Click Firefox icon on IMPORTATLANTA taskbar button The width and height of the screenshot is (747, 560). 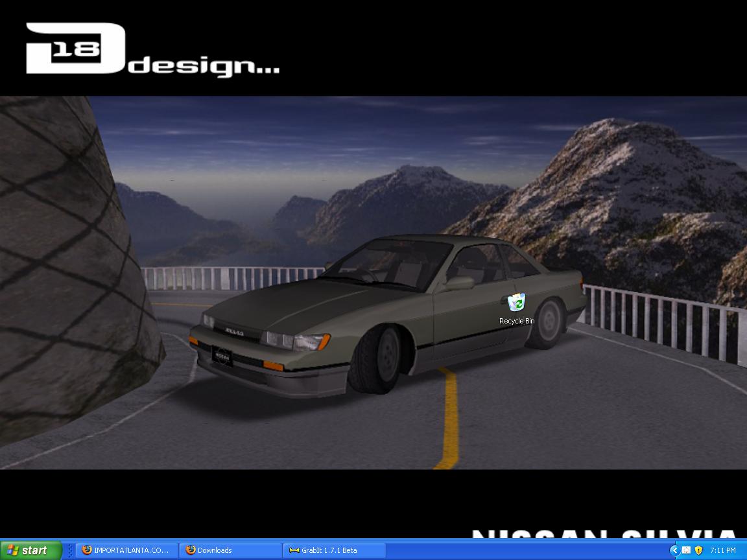click(87, 550)
